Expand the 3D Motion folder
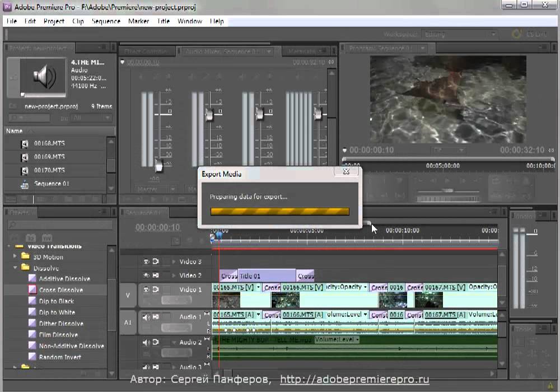 (x=15, y=256)
